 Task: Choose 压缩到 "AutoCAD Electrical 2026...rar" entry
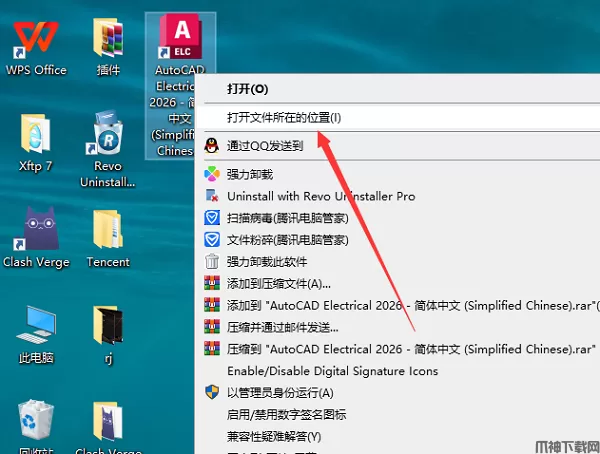[x=398, y=349]
